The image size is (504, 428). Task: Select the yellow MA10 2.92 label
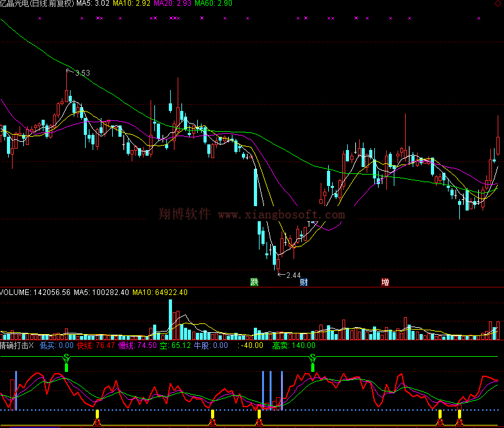pos(131,4)
